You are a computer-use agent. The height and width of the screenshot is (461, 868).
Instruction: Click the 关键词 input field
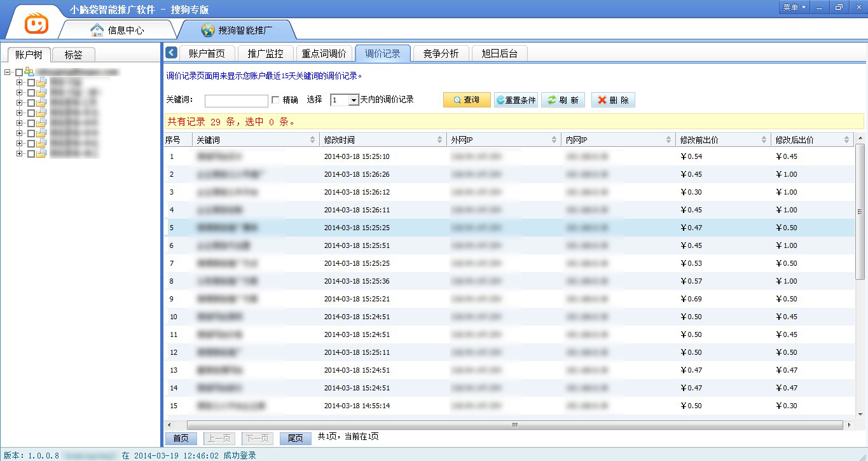click(237, 100)
